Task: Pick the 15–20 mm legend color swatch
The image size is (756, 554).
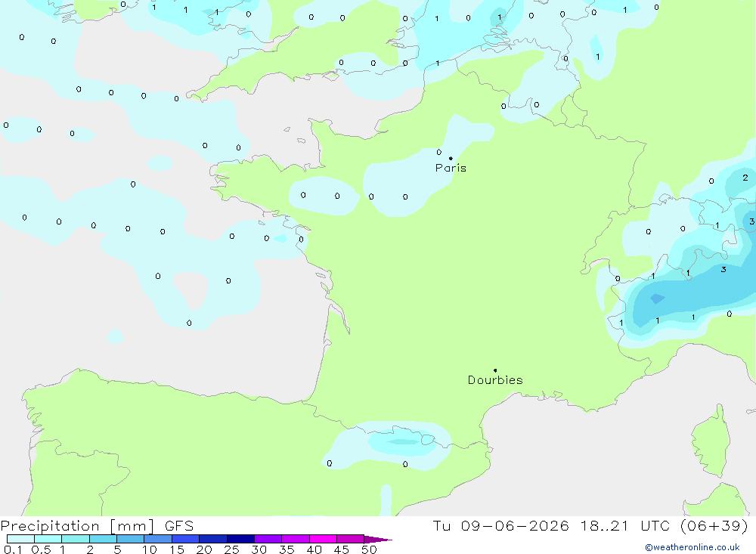Action: click(x=186, y=539)
